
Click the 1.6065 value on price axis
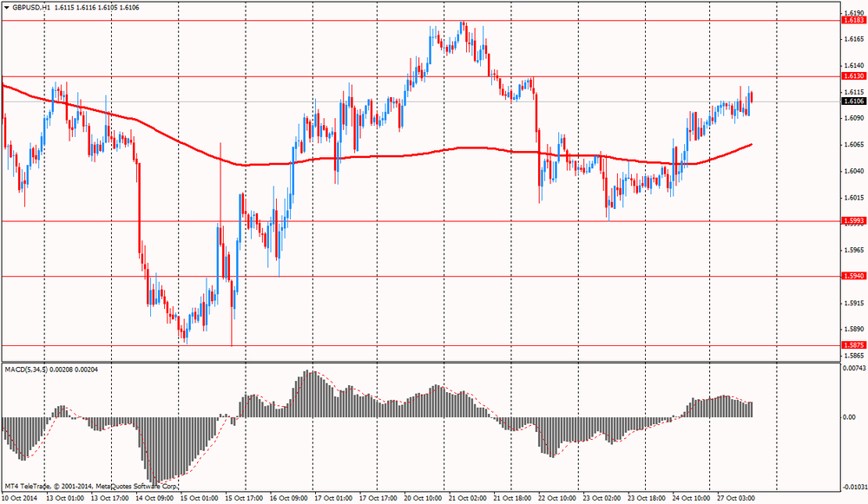click(x=855, y=145)
